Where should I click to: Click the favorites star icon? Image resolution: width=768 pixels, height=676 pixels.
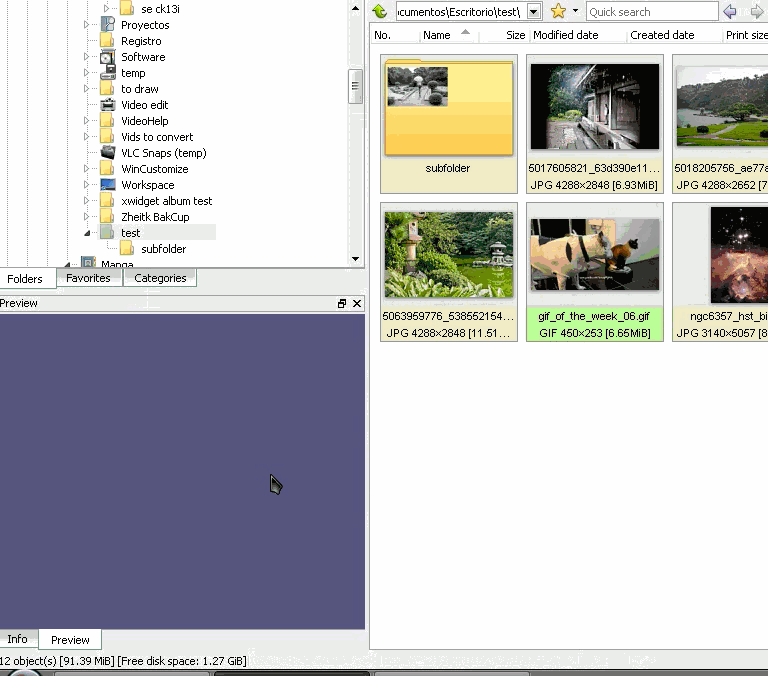pyautogui.click(x=558, y=12)
